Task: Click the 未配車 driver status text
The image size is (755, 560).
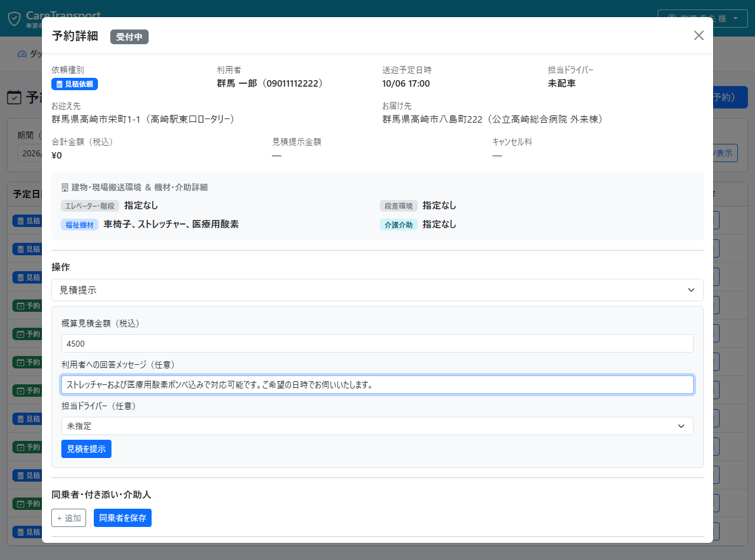Action: (x=562, y=84)
